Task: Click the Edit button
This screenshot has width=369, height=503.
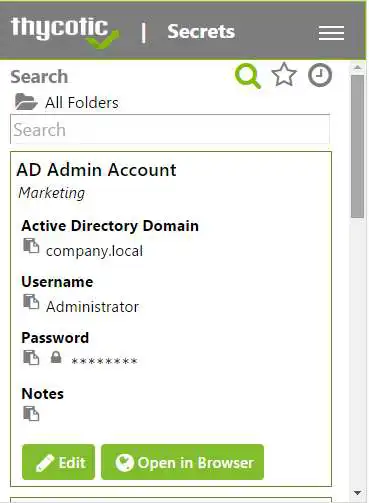Action: (x=59, y=462)
